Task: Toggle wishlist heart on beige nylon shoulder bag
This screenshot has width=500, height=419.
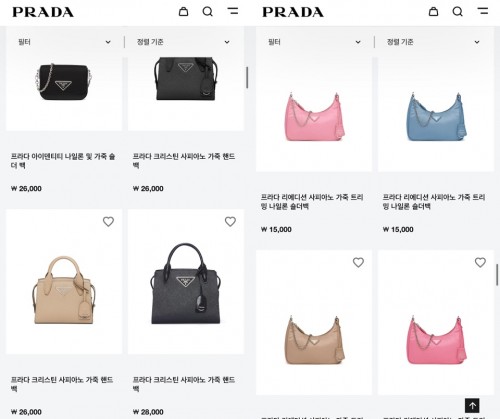Action: pyautogui.click(x=358, y=262)
